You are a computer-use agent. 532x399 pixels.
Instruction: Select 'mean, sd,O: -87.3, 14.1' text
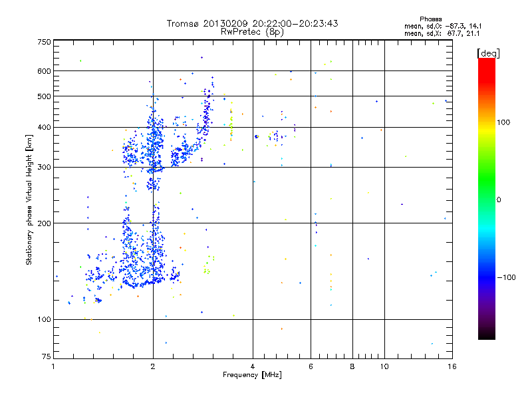coord(443,26)
